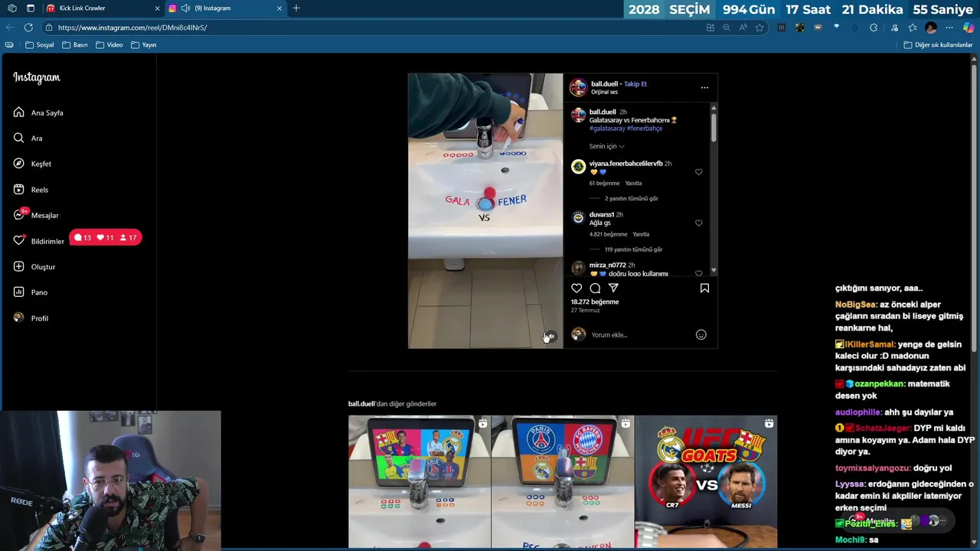Open Ana Sayfa in Instagram sidebar
Viewport: 980px width, 551px height.
click(38, 112)
